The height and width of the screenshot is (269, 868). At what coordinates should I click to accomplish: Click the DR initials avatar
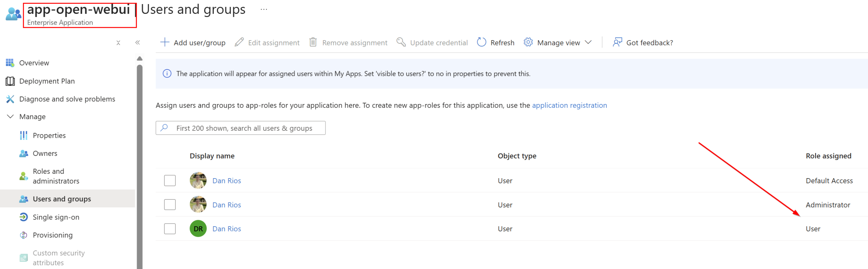[x=198, y=229]
